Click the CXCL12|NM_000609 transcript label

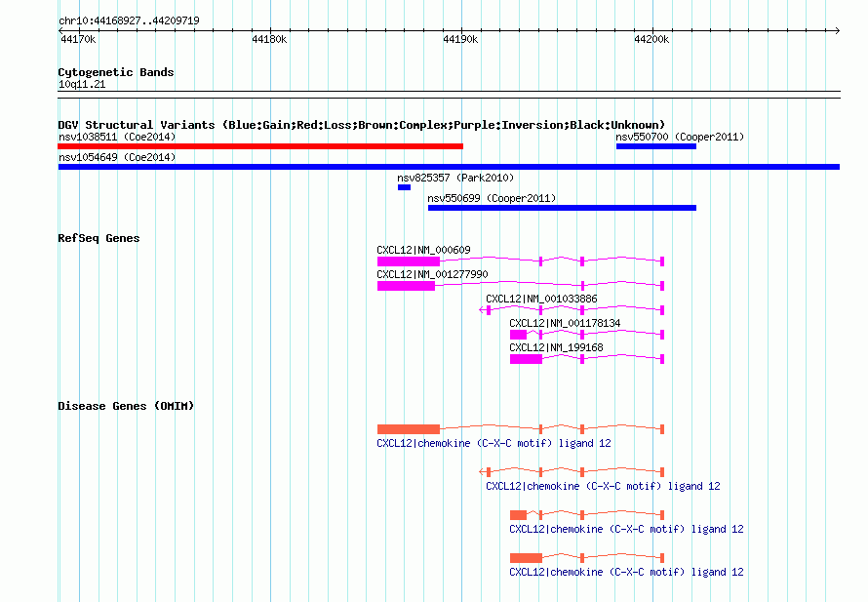point(423,250)
